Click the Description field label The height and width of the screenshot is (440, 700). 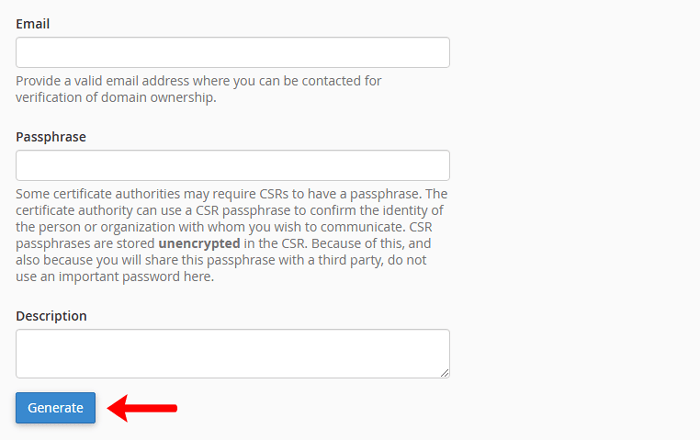[51, 315]
